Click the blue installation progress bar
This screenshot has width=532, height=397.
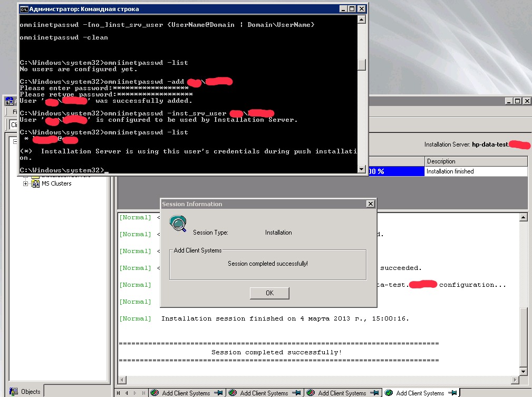click(396, 171)
